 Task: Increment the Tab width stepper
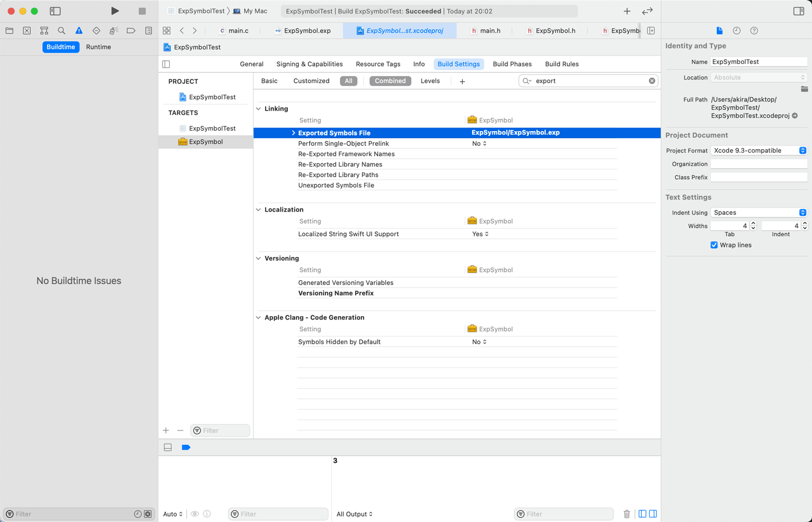(753, 223)
